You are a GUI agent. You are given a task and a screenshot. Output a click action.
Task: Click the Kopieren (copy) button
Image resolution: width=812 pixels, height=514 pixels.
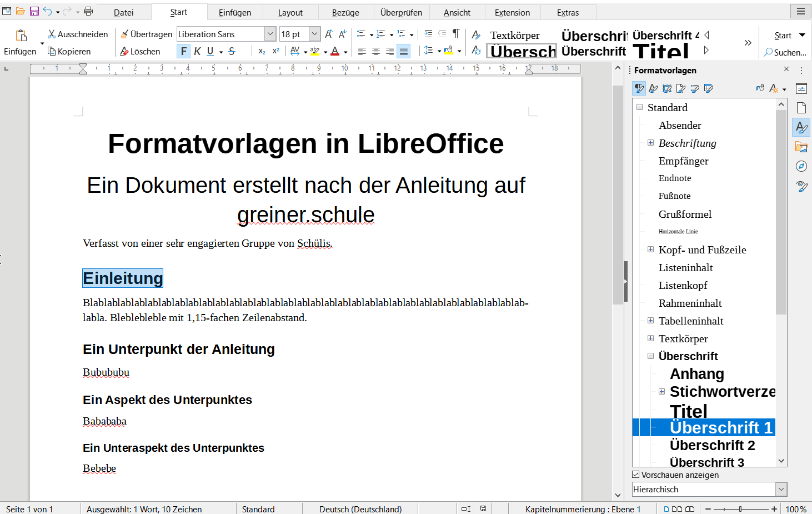tap(69, 51)
